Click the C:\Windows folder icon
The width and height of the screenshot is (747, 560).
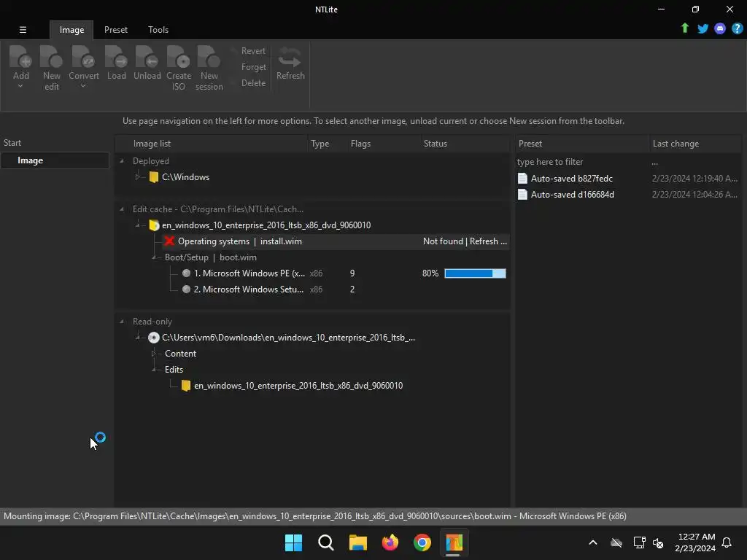[153, 177]
